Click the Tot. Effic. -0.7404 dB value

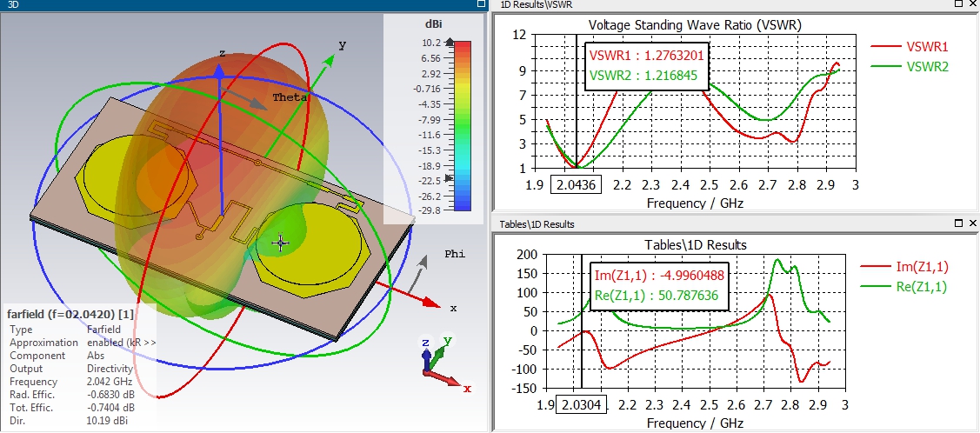tap(110, 408)
